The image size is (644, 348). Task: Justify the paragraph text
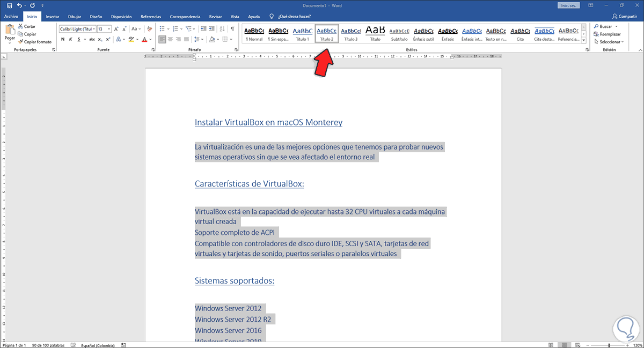pos(186,39)
